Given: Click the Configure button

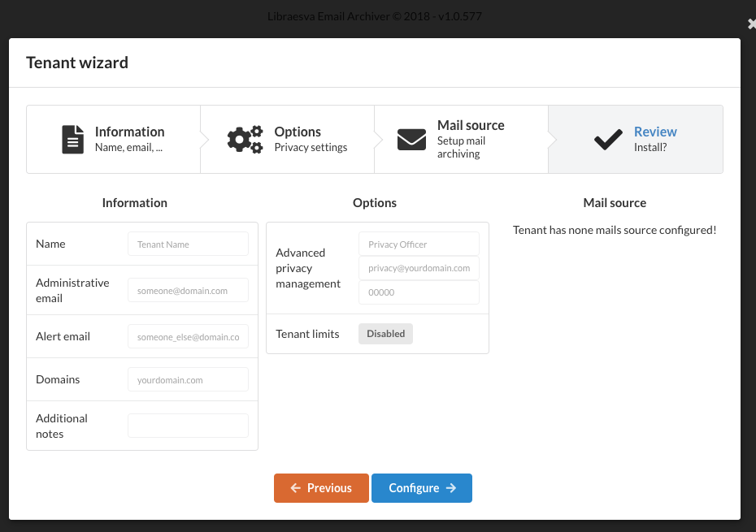Looking at the screenshot, I should pos(422,488).
